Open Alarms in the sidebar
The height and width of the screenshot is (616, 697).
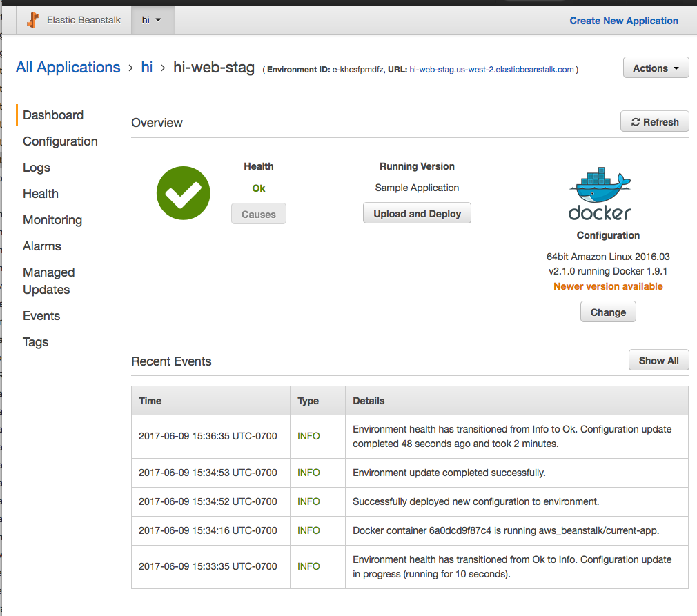pos(42,246)
